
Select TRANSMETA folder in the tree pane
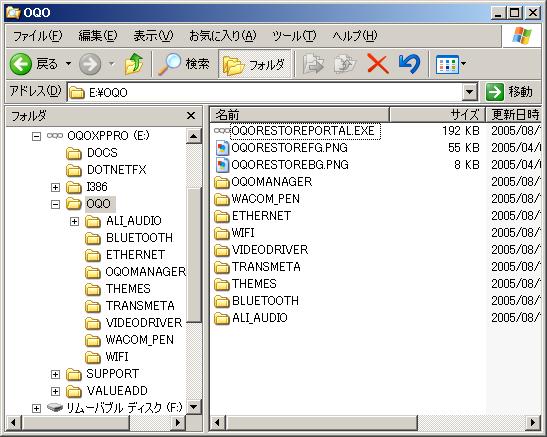(130, 306)
